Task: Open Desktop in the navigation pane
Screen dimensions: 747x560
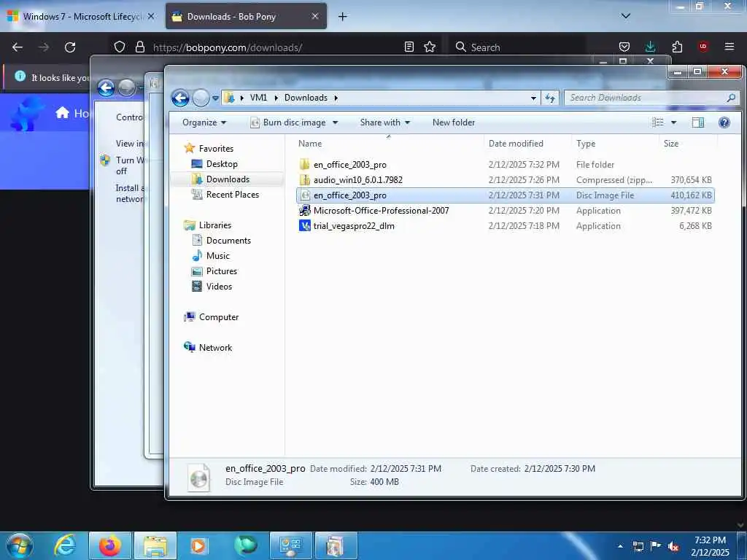Action: [x=222, y=164]
